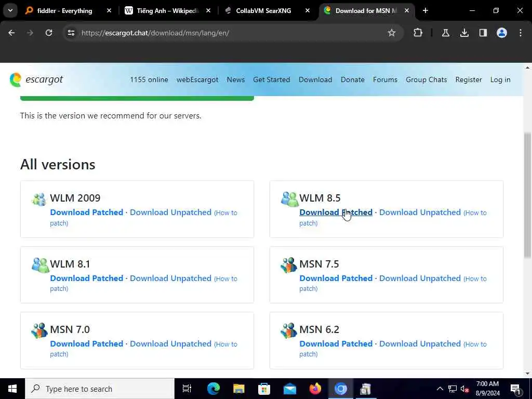The height and width of the screenshot is (399, 532).
Task: Switch to fiddler - Everything tab
Action: click(64, 11)
